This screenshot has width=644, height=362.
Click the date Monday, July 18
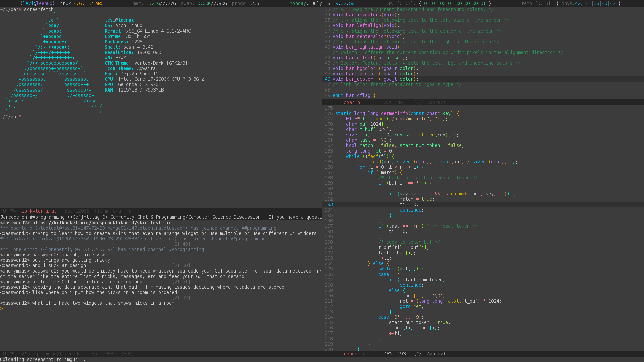coord(310,3)
